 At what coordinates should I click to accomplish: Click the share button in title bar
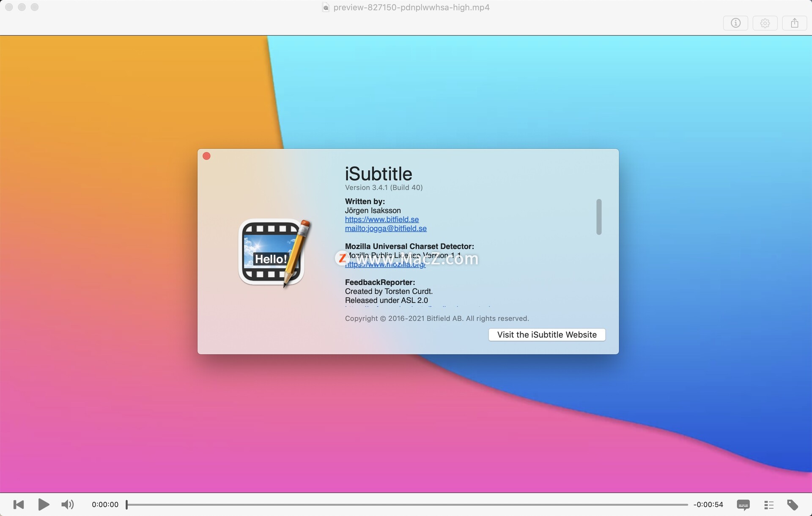coord(795,23)
